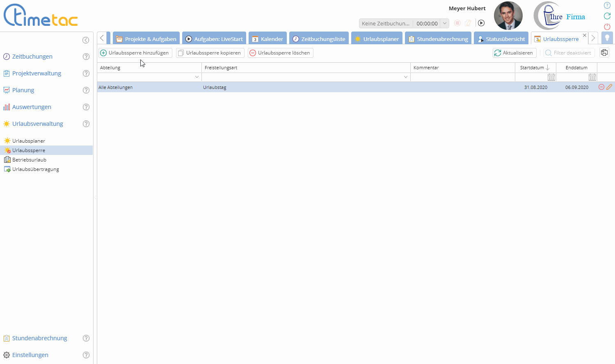Open the Keine Zeitbuchung task dropdown
Screen dimensions: 615x364
(x=444, y=23)
